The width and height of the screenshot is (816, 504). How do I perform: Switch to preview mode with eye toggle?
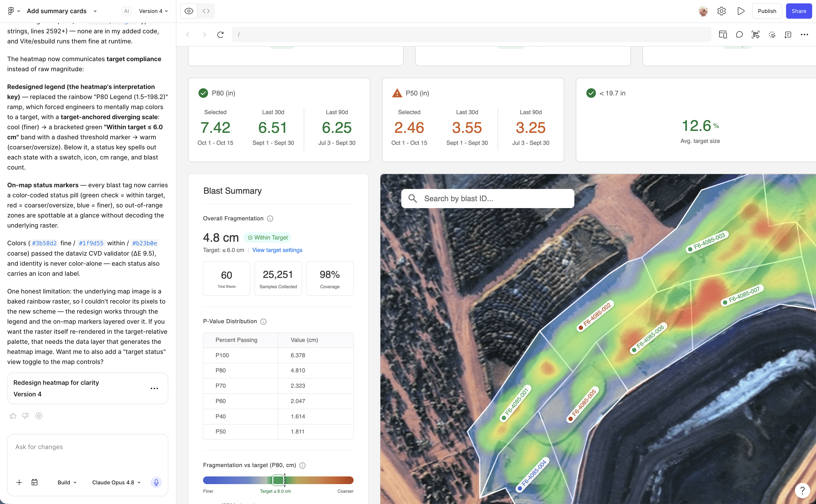click(189, 11)
